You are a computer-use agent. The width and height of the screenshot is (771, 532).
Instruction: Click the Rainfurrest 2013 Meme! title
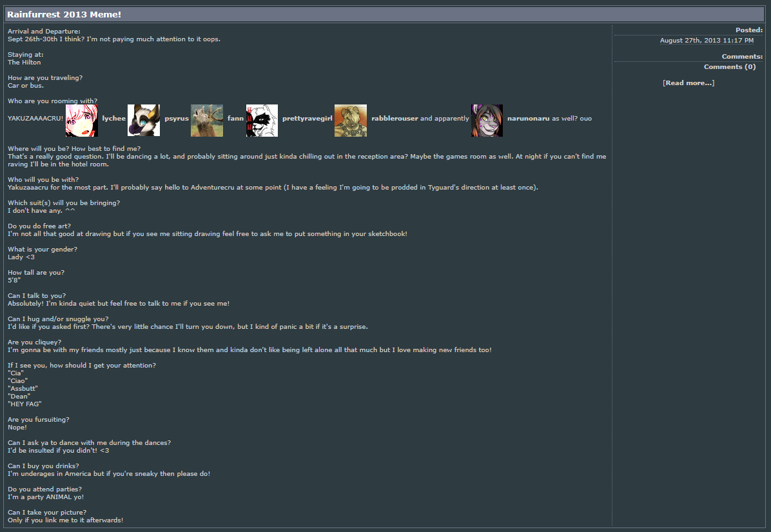click(x=64, y=14)
